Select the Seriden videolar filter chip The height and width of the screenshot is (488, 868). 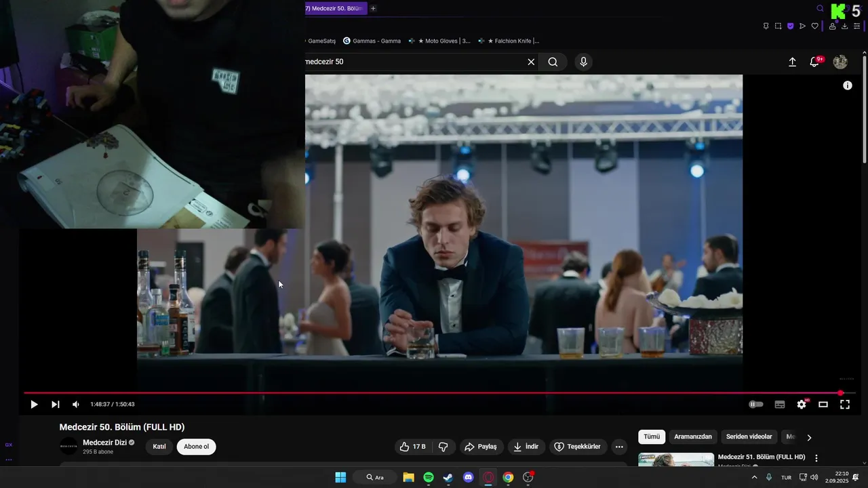(x=749, y=437)
